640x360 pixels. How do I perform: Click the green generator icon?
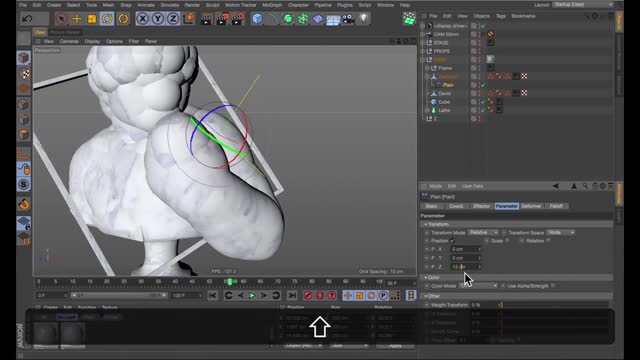[288, 19]
